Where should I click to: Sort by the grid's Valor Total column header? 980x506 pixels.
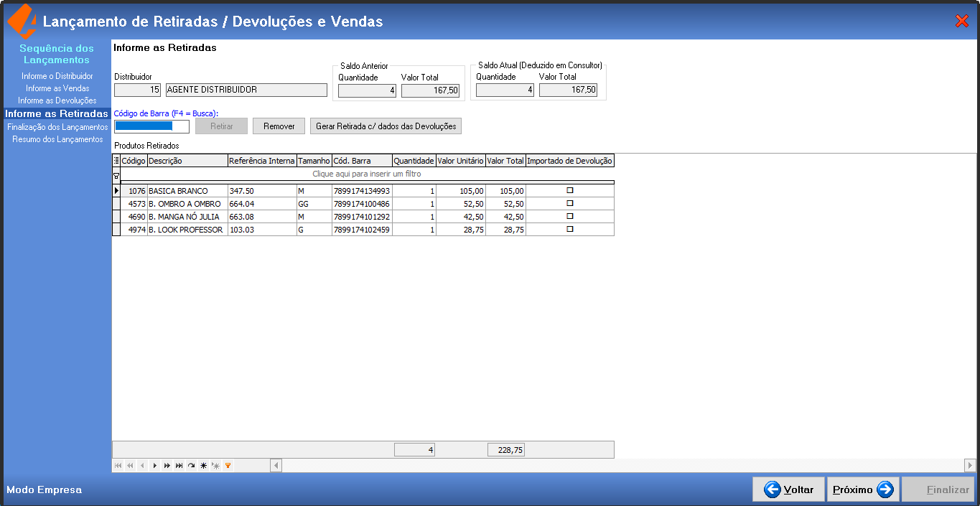click(505, 161)
